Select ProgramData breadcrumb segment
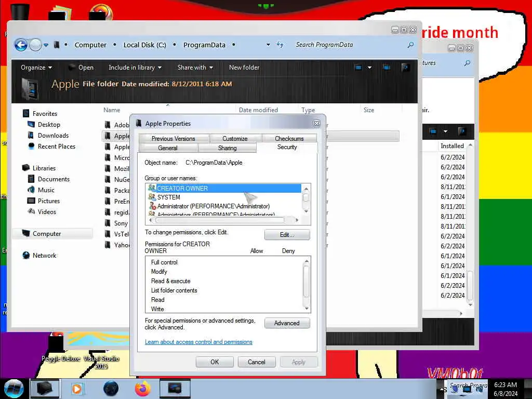 coord(204,45)
